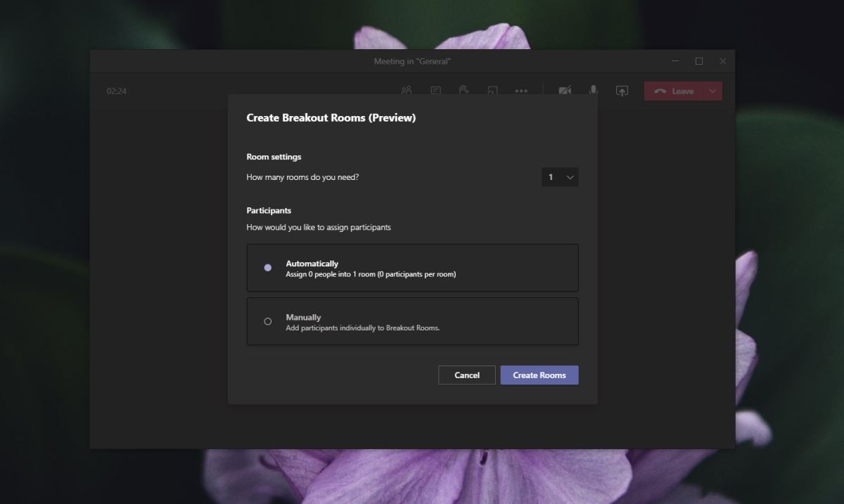The height and width of the screenshot is (504, 844).
Task: Leave the meeting
Action: tap(672, 91)
